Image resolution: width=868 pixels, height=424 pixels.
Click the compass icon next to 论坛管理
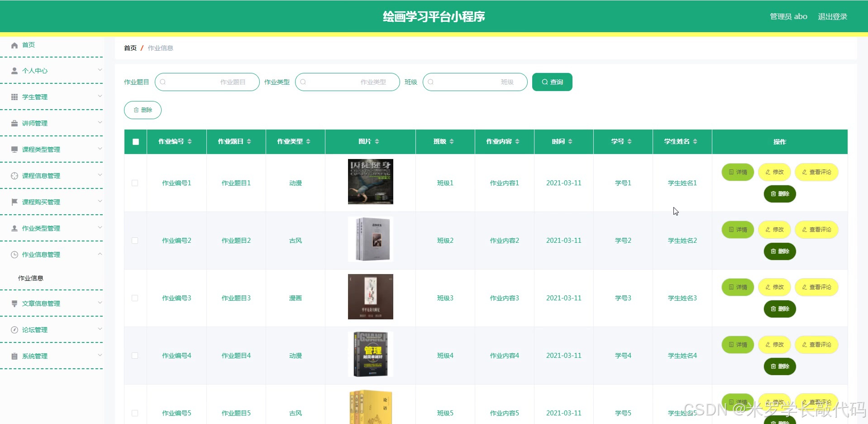point(14,330)
